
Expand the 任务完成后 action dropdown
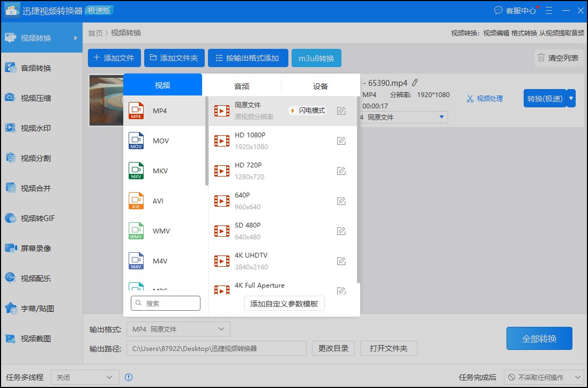pos(547,377)
